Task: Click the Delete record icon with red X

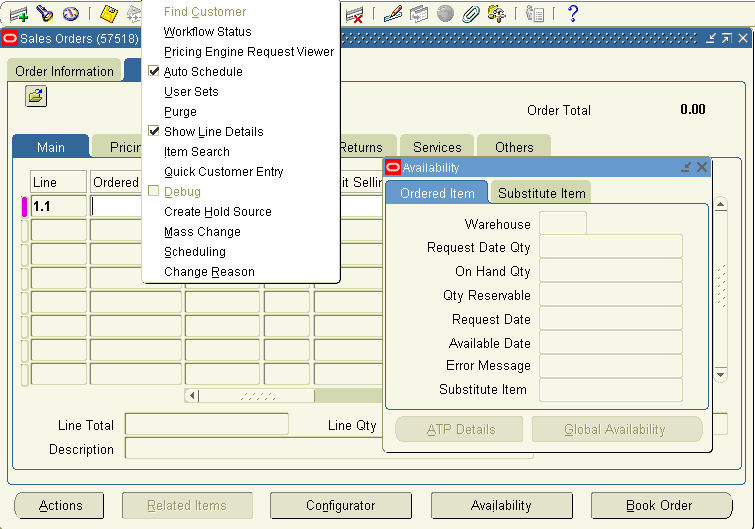Action: 354,14
